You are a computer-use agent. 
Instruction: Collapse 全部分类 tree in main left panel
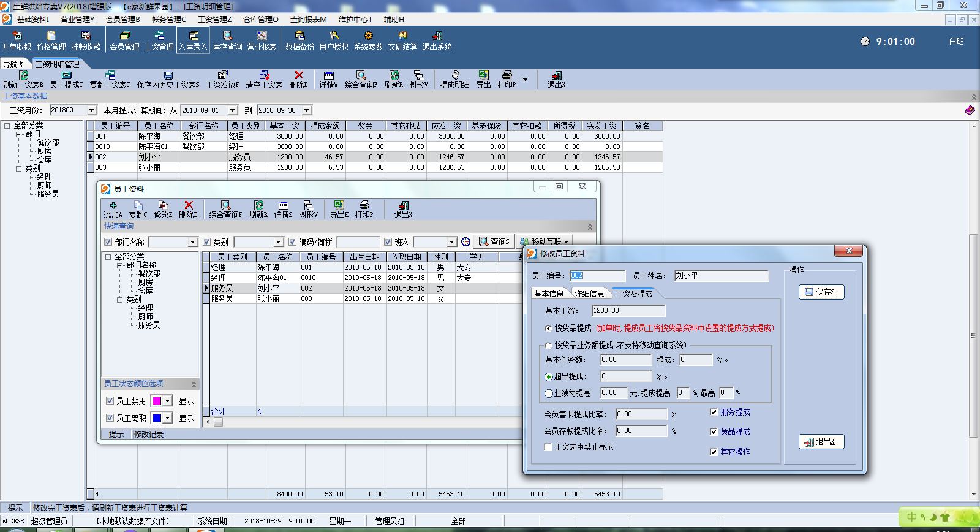click(x=7, y=126)
